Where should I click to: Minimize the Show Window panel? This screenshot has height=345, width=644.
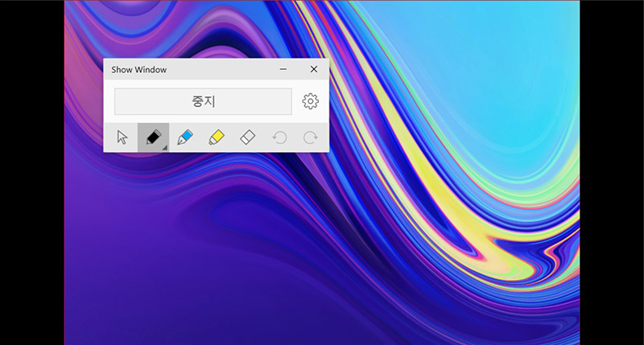tap(283, 70)
